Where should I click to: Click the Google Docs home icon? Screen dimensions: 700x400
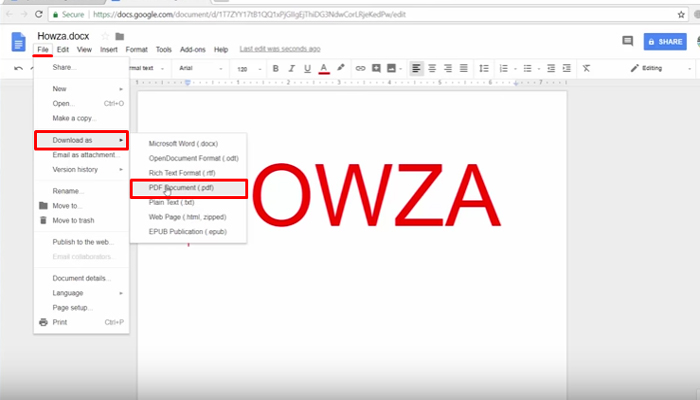pos(18,42)
